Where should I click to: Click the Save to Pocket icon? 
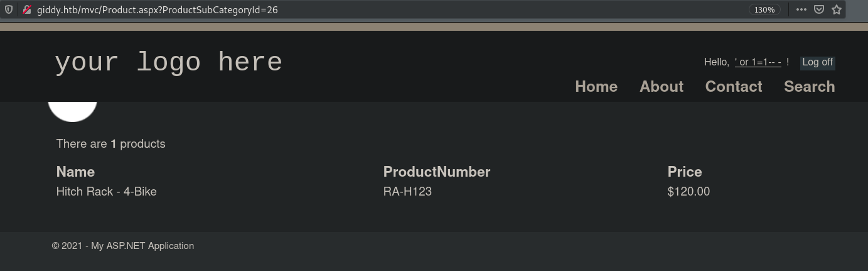(818, 9)
